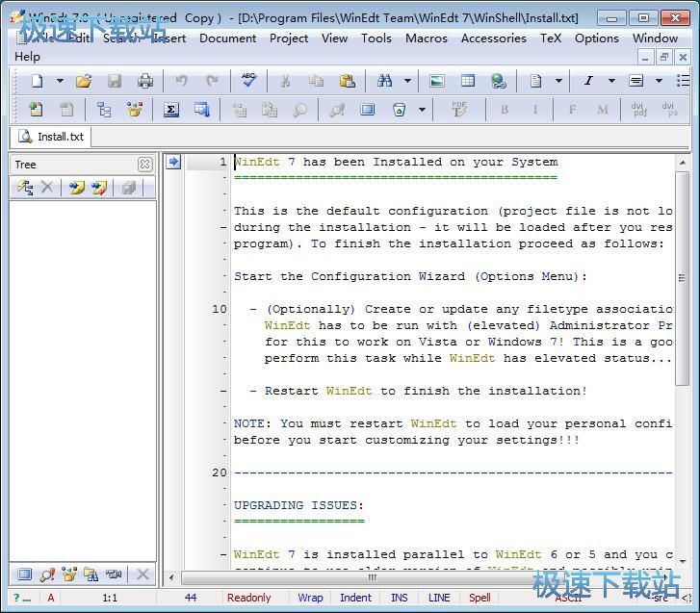Screen dimensions: 700x613
Task: Open the Window menu
Action: pos(656,38)
